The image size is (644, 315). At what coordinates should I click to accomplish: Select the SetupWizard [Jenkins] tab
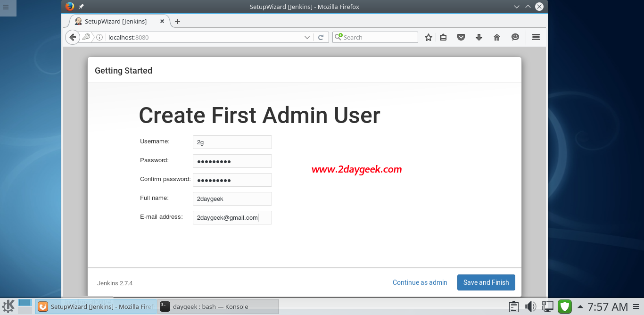pyautogui.click(x=116, y=21)
